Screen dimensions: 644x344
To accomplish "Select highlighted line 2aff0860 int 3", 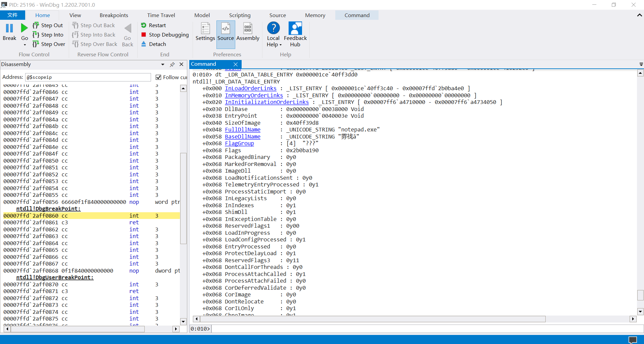I will (91, 216).
